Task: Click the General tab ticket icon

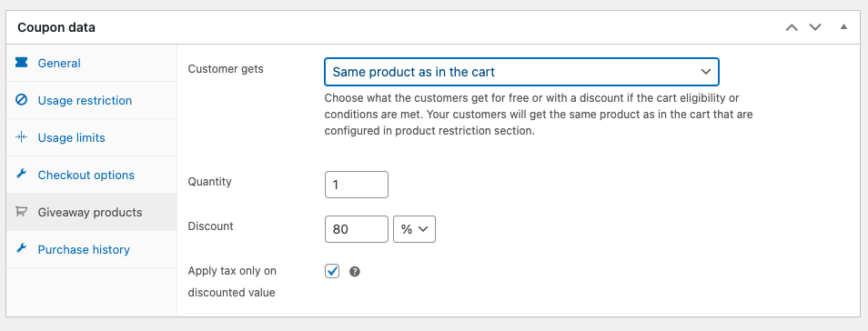Action: 21,63
